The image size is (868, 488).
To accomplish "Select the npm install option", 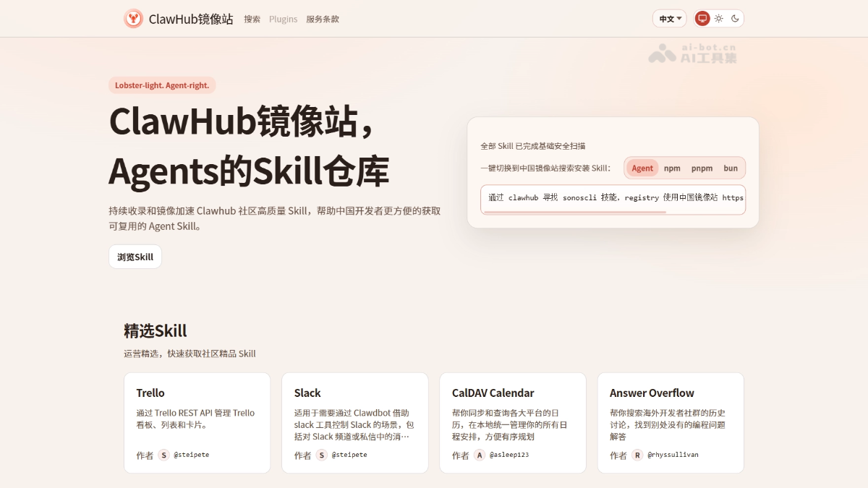I will (x=672, y=168).
